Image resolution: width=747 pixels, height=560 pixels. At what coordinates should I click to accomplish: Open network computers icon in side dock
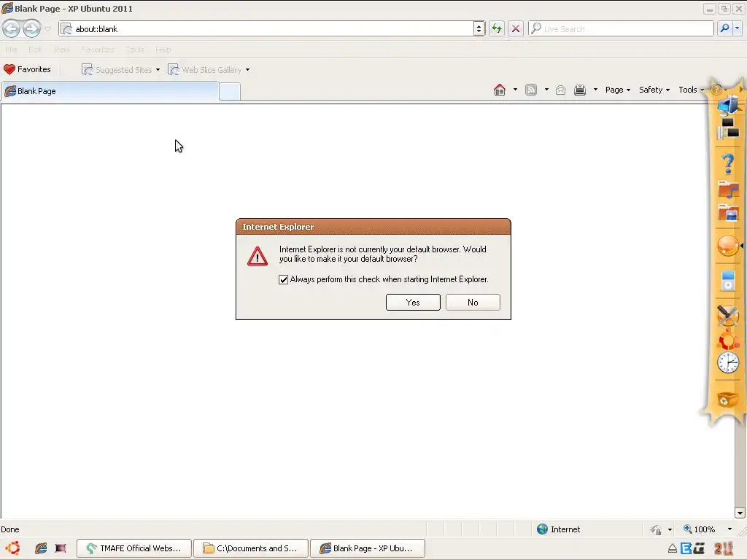[x=728, y=128]
